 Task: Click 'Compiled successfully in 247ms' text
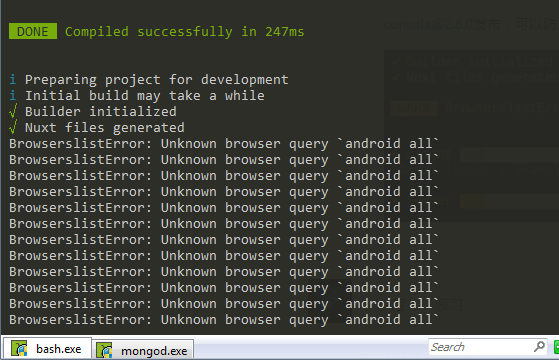point(185,32)
